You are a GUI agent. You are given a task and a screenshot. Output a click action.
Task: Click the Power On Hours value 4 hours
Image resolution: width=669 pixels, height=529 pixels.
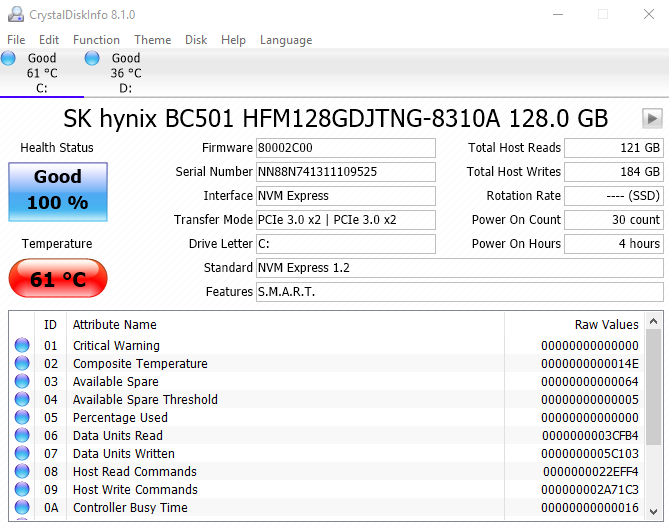coord(614,244)
